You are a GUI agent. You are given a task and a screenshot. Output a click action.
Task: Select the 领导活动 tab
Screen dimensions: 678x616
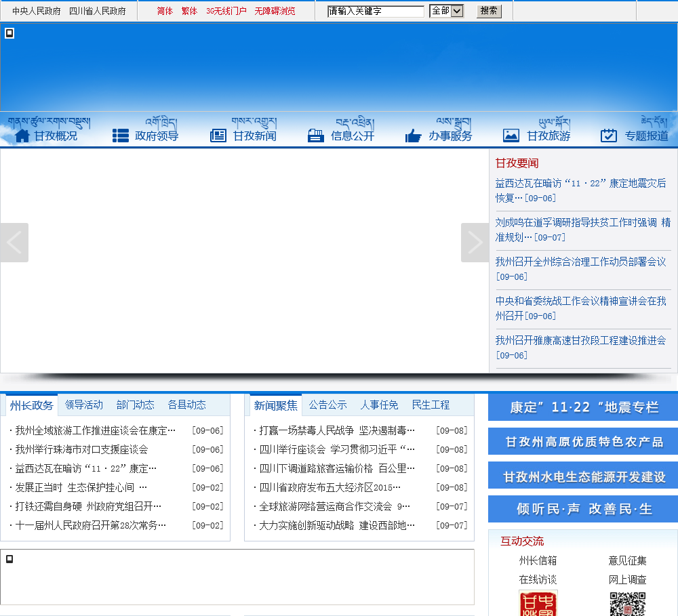tap(84, 405)
